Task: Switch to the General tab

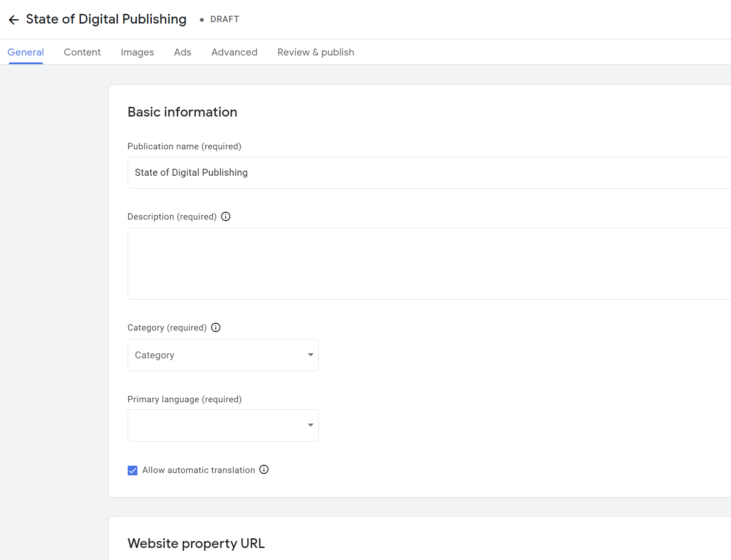Action: 26,52
